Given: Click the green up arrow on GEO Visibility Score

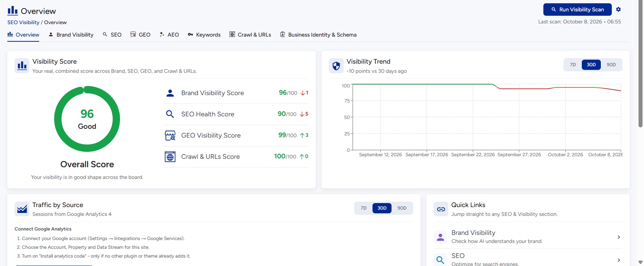Looking at the screenshot, I should [x=302, y=135].
